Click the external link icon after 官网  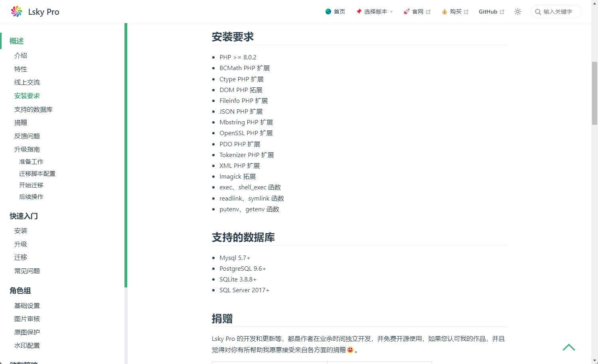(x=428, y=12)
